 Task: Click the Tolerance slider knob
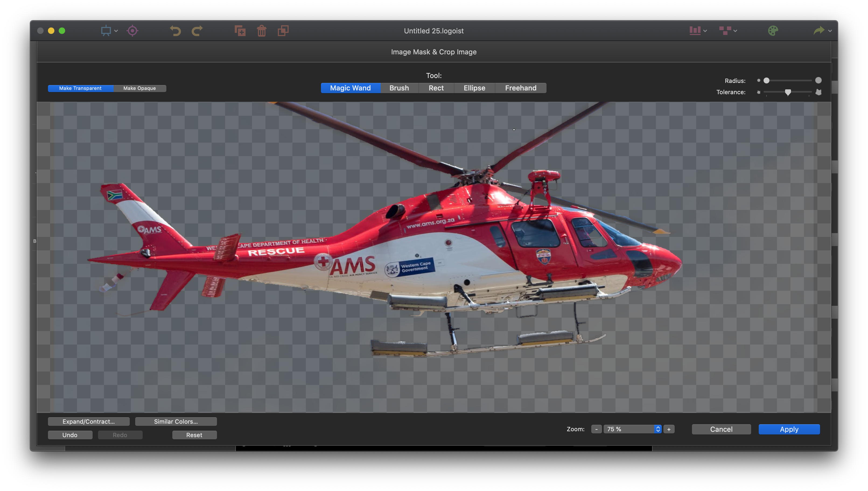click(788, 92)
